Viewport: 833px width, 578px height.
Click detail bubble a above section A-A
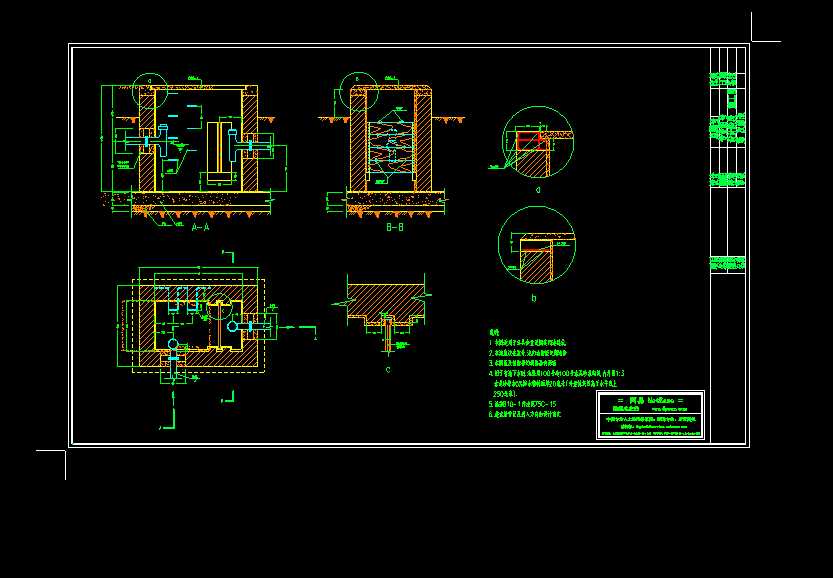coord(149,83)
